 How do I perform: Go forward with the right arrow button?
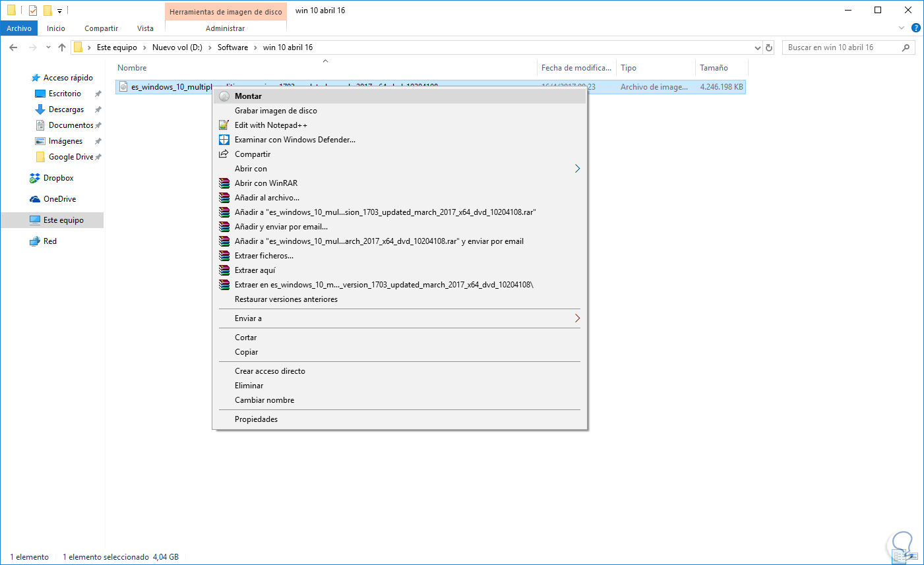(x=33, y=47)
